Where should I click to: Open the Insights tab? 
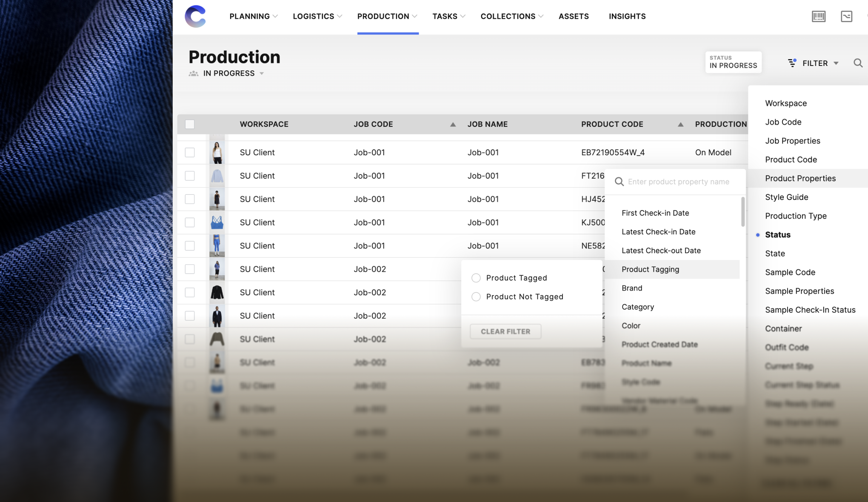pos(627,17)
